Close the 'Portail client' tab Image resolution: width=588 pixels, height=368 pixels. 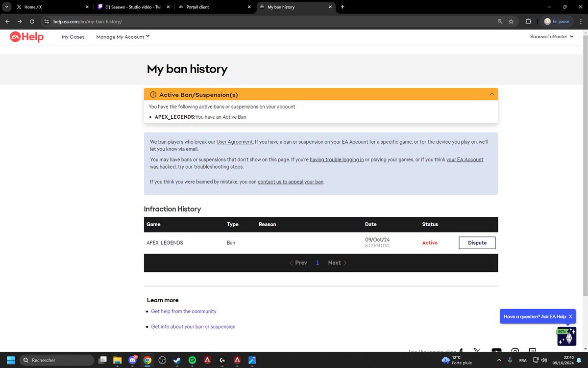[249, 7]
